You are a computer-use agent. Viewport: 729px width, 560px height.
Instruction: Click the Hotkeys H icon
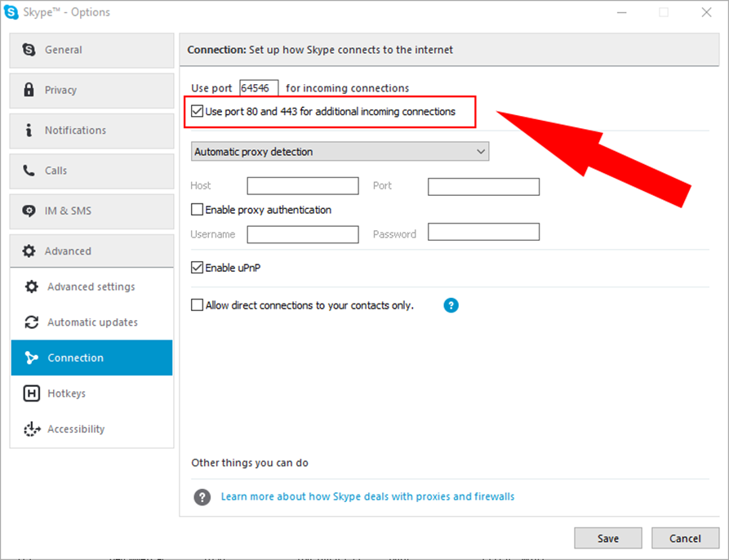click(32, 393)
